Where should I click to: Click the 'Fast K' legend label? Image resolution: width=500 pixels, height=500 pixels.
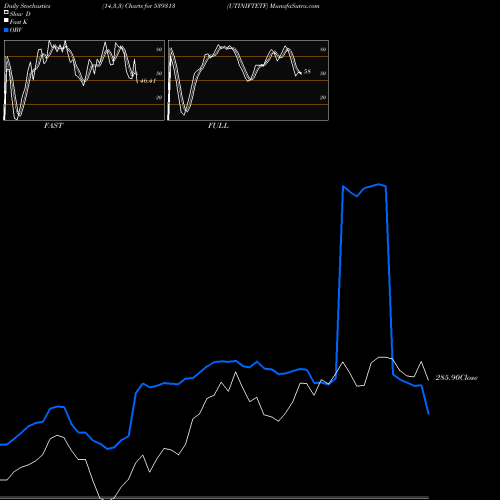coord(19,22)
